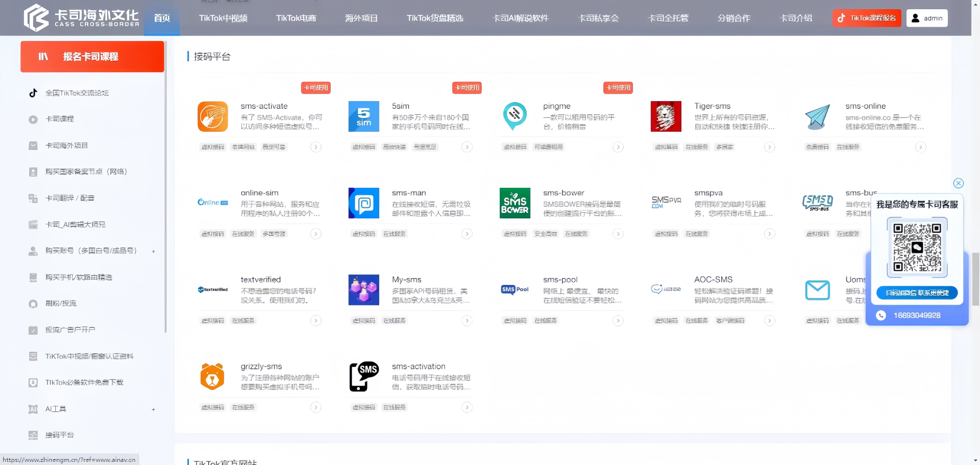Click the phone icon next to 16693049928
The height and width of the screenshot is (465, 980).
881,315
